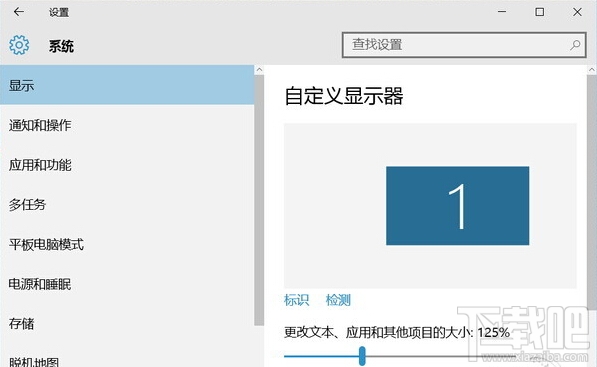597x367 pixels.
Task: Select display monitor 1 thumbnail
Action: coord(457,206)
